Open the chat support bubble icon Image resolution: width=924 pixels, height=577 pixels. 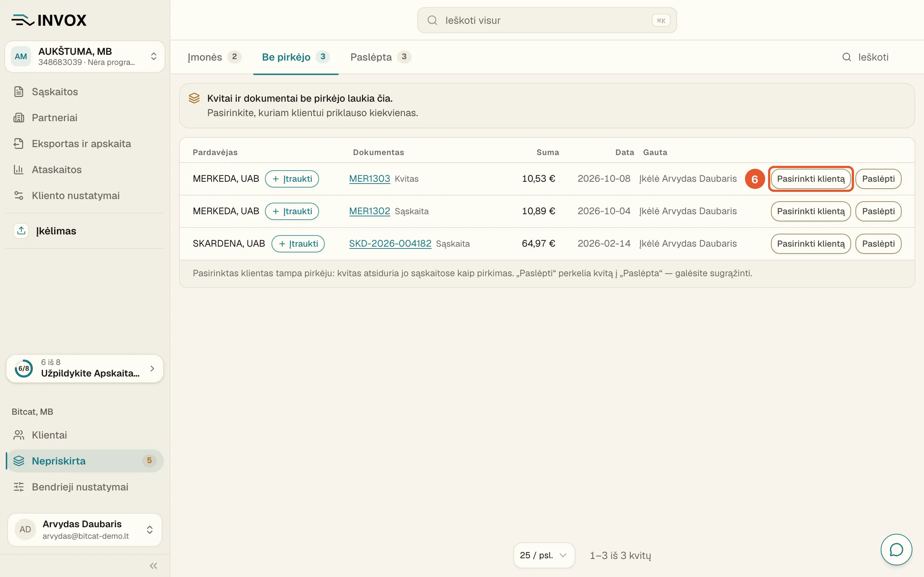896,550
